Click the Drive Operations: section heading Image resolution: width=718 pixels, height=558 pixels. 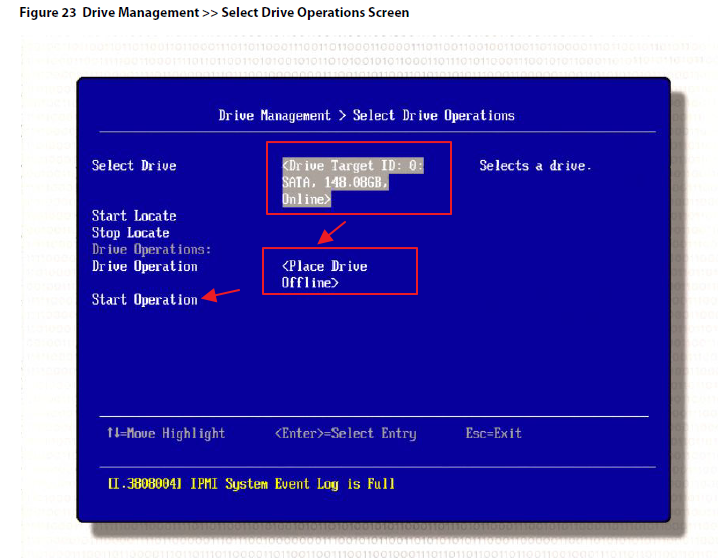(x=152, y=249)
